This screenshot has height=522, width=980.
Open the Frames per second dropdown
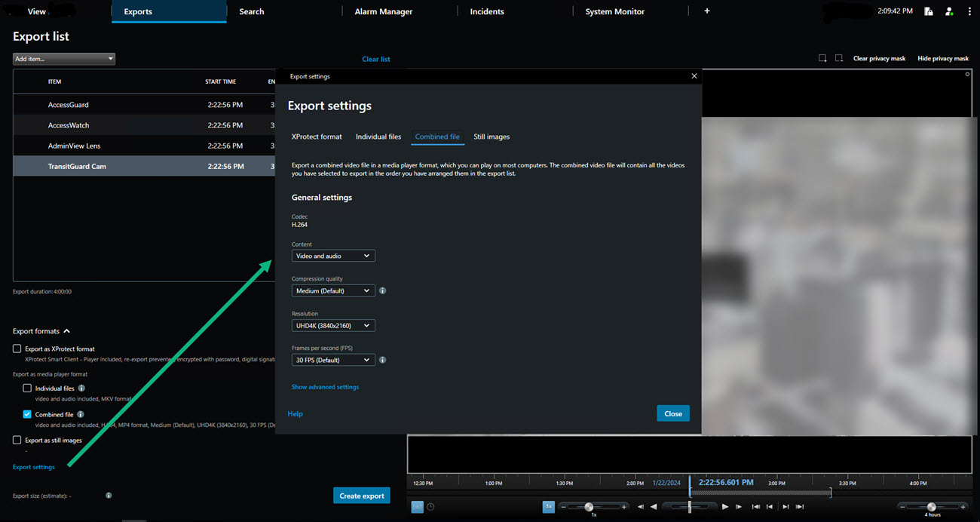(332, 360)
